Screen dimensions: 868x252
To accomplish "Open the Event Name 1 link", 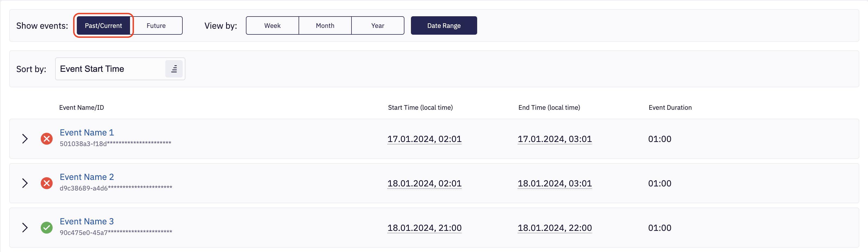I will [x=87, y=133].
